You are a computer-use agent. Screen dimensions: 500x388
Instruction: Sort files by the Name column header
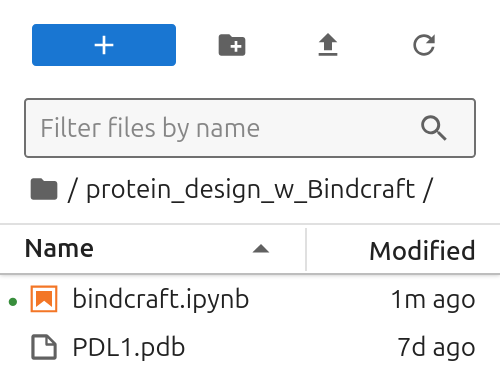pyautogui.click(x=153, y=249)
